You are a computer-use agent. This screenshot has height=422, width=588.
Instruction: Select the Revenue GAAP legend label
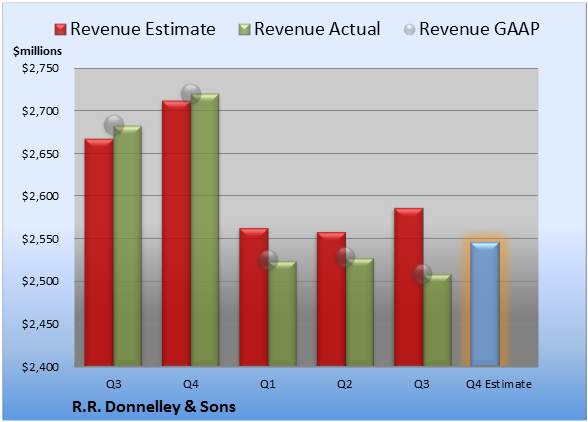(x=480, y=29)
